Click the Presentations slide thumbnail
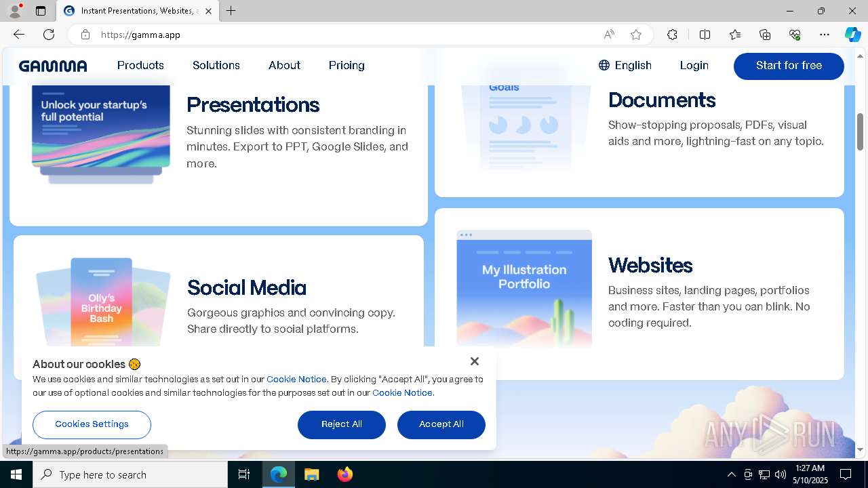Image resolution: width=868 pixels, height=488 pixels. tap(101, 134)
